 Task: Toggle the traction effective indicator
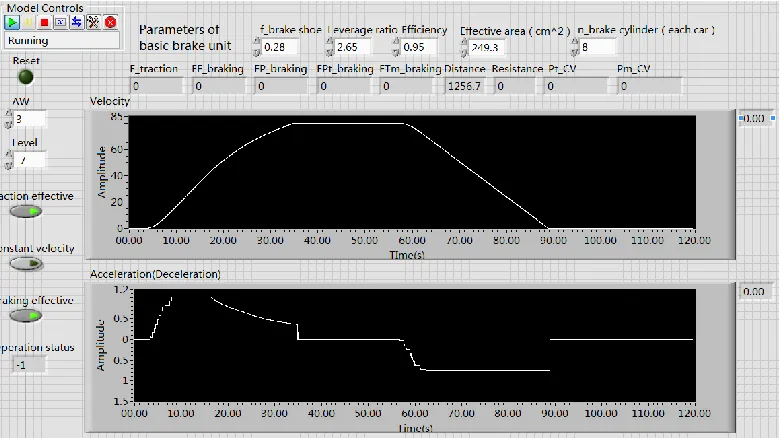tap(26, 212)
